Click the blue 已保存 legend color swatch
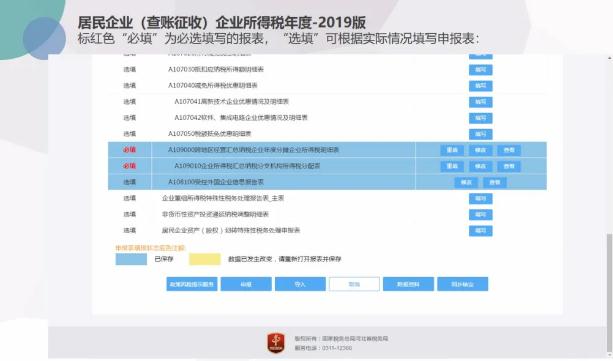 131,259
